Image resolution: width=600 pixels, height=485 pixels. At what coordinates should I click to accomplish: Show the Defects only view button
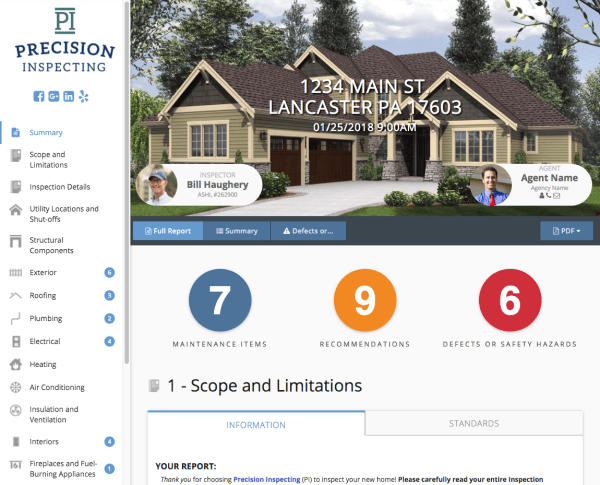(308, 231)
